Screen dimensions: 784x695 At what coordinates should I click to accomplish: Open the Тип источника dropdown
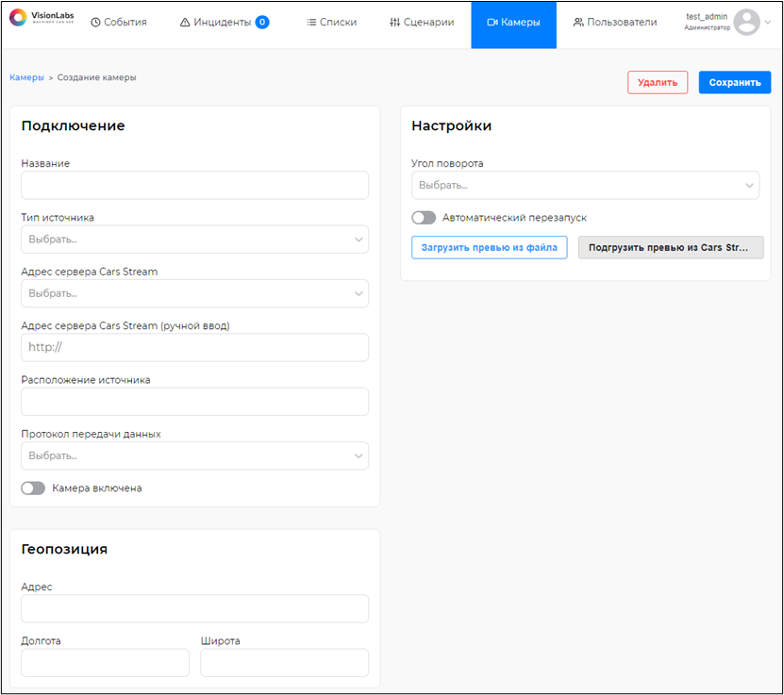click(194, 240)
